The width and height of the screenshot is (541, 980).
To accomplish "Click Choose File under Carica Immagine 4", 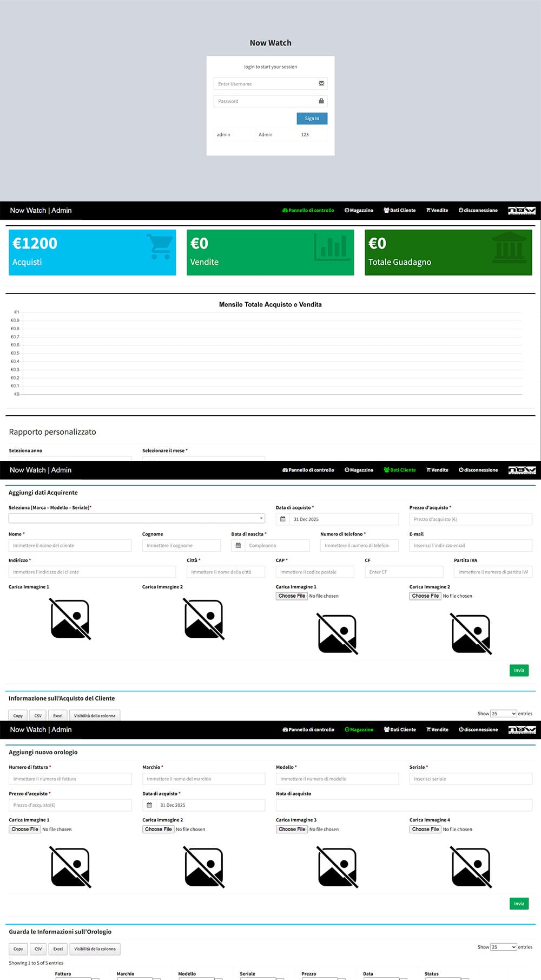I will (x=425, y=829).
